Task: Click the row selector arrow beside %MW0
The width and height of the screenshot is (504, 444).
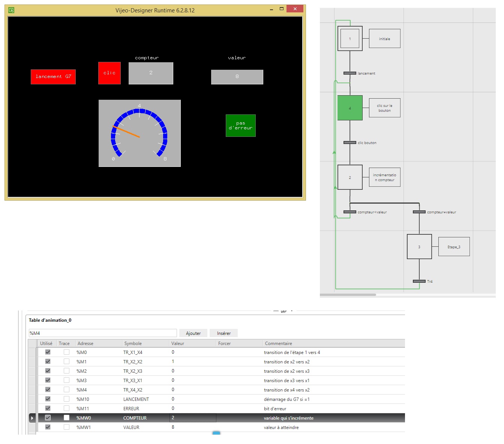Action: click(32, 418)
